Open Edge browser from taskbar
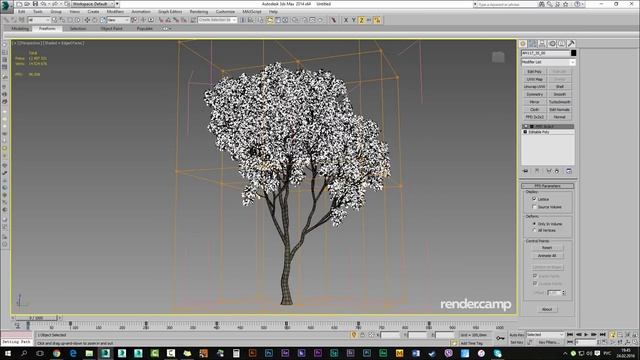The height and width of the screenshot is (360, 640). (73, 353)
